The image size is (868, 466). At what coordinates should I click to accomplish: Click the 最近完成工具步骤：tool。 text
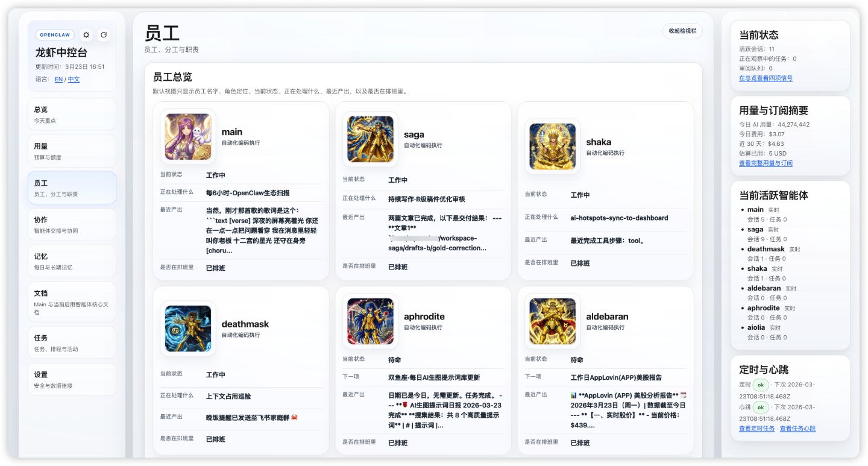coord(608,241)
